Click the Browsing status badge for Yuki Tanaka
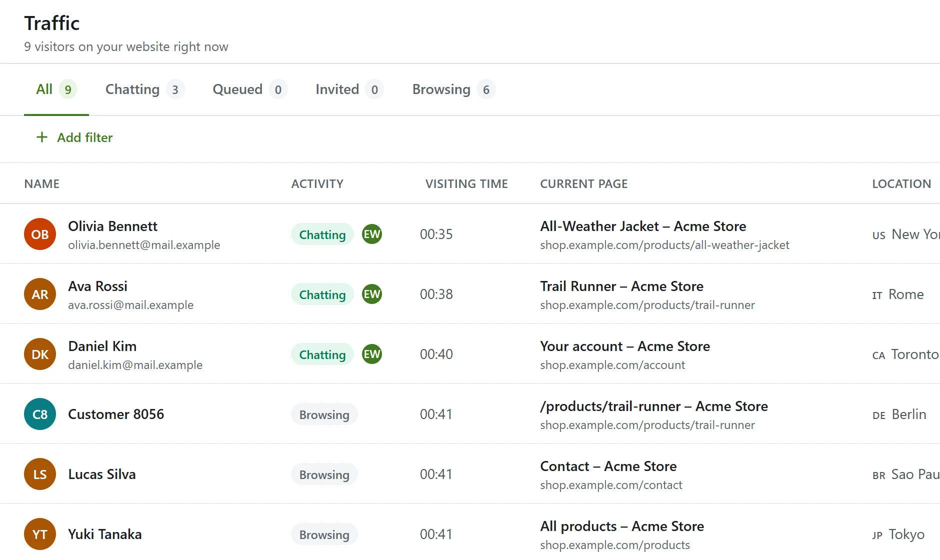 pos(324,534)
